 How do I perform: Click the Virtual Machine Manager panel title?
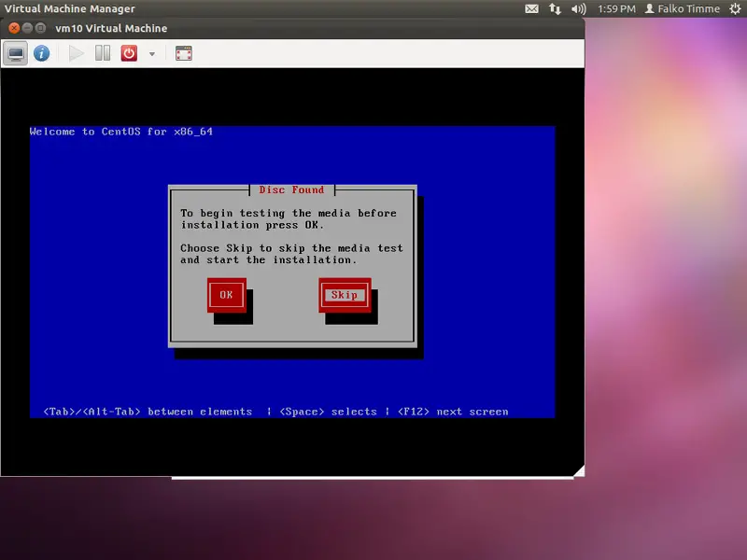[69, 8]
